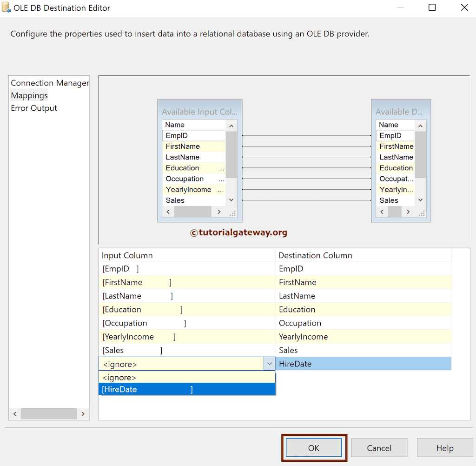Click the Cancel button

[x=379, y=447]
